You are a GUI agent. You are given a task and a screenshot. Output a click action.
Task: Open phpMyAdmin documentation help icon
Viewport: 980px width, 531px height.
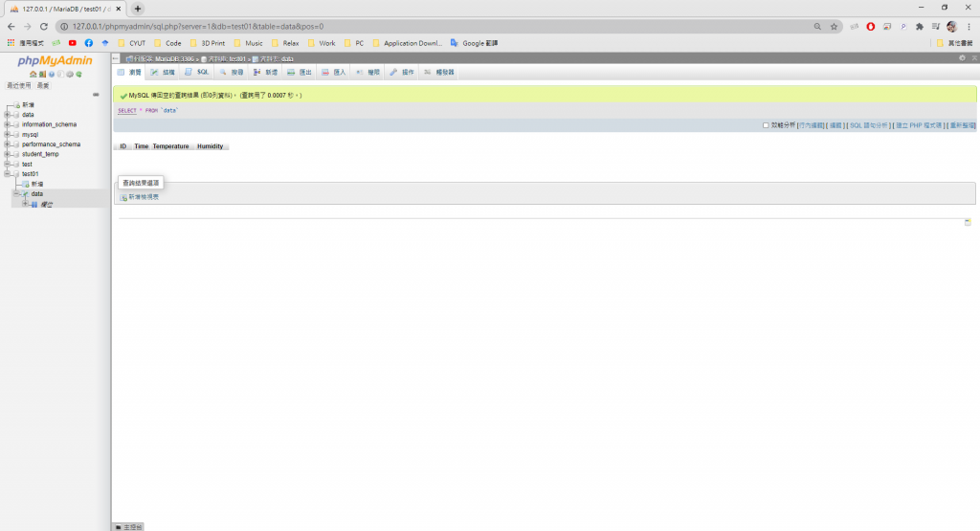pyautogui.click(x=52, y=75)
